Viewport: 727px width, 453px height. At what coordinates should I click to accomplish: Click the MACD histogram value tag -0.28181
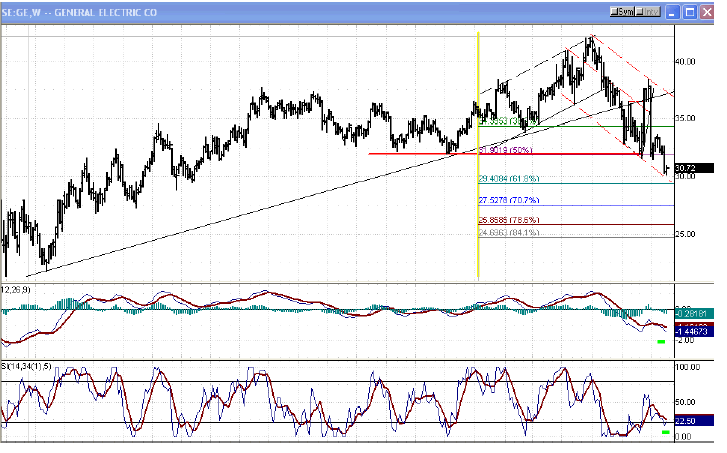click(692, 311)
